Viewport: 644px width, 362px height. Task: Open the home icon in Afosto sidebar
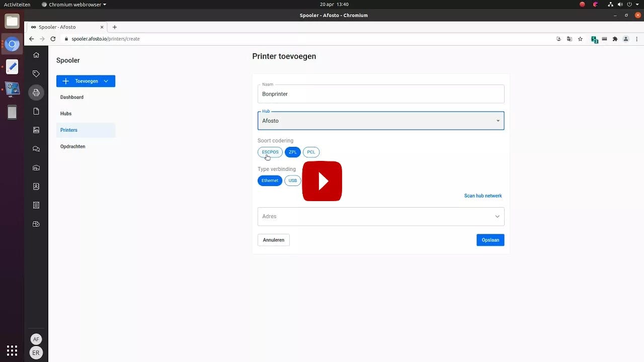click(36, 55)
